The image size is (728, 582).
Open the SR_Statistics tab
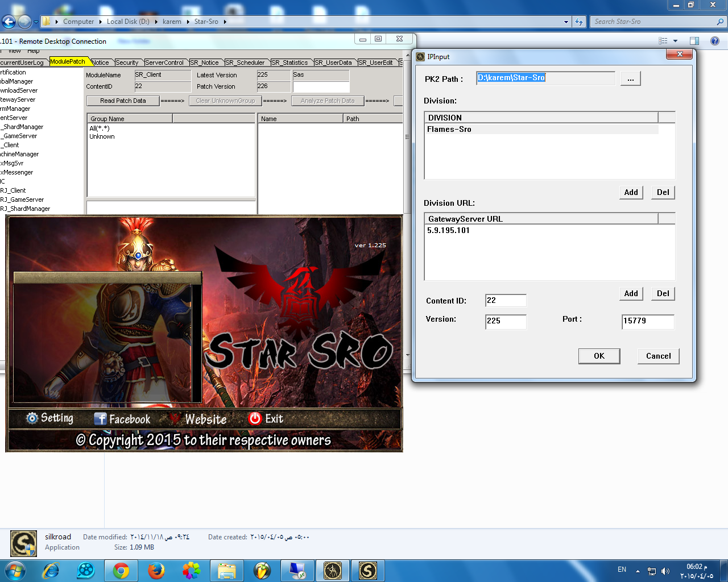coord(290,63)
